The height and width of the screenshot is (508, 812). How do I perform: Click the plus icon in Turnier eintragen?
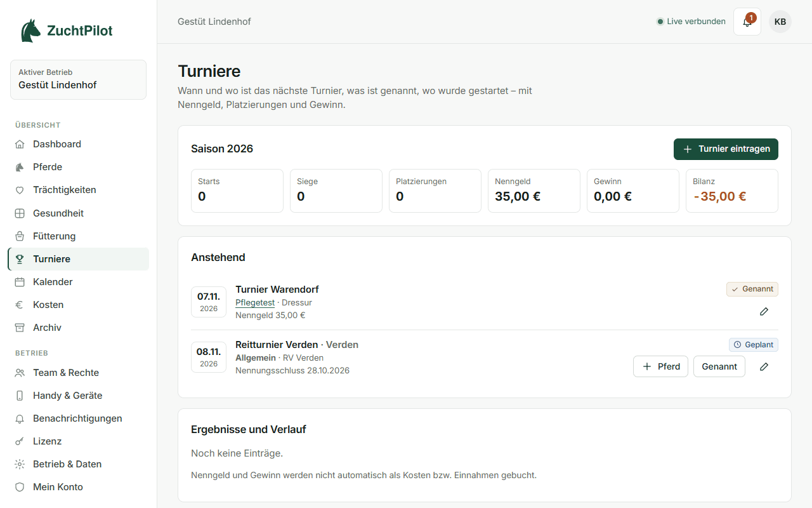coord(687,149)
